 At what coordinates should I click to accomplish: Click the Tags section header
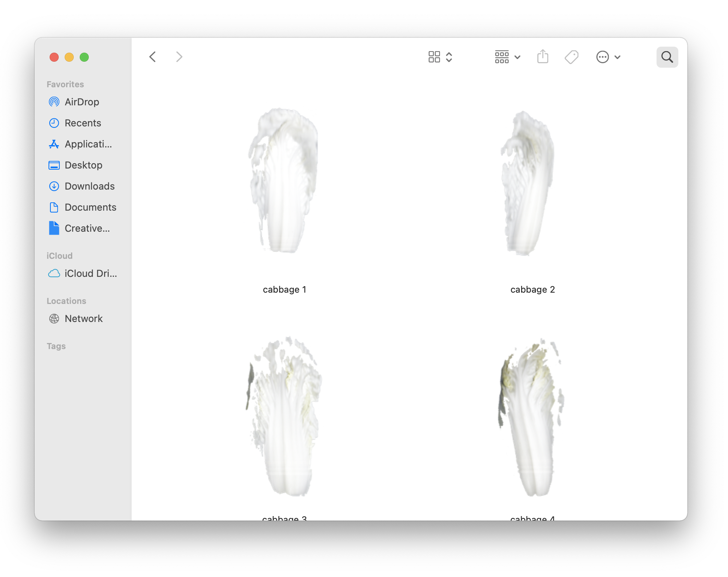(56, 346)
